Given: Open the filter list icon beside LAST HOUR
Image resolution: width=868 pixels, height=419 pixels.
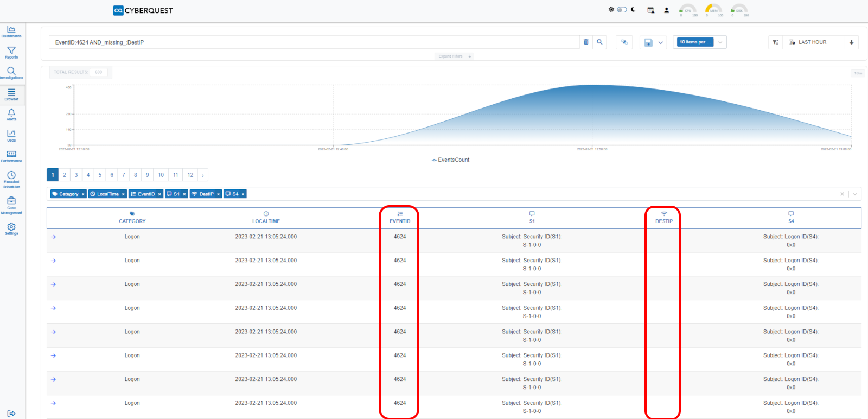Looking at the screenshot, I should (776, 42).
